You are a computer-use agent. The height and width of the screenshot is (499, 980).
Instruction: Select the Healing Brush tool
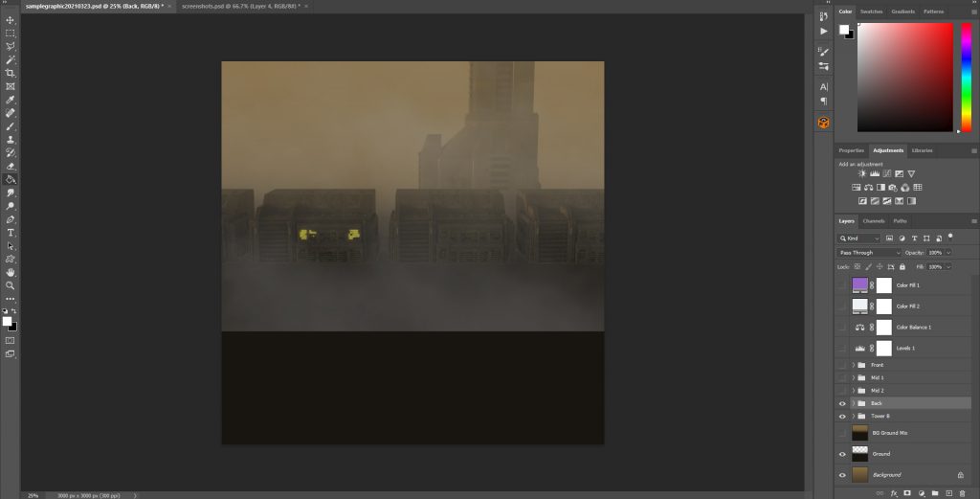pos(10,113)
